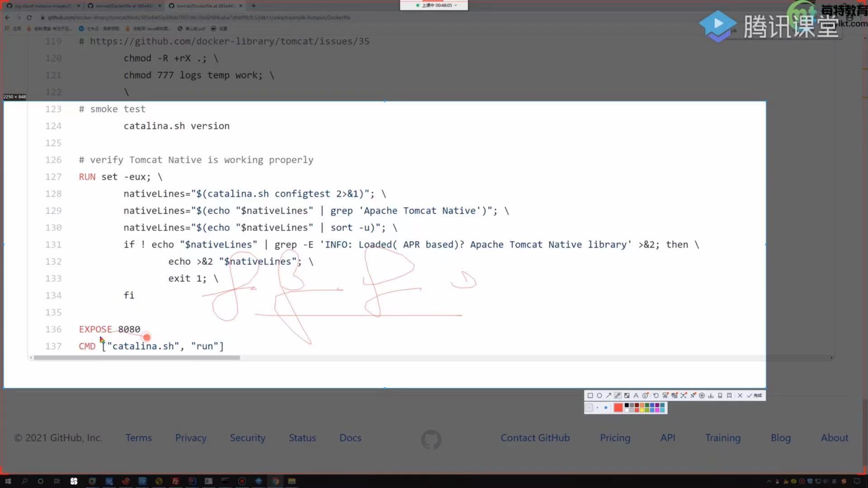Open a new browser tab
868x488 pixels.
[x=254, y=6]
